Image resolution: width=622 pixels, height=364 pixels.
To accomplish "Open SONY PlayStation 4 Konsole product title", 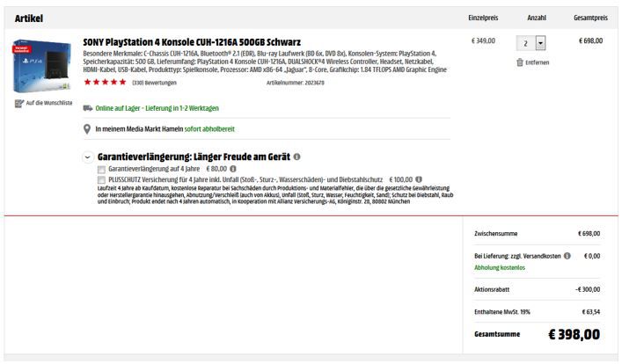I will coord(192,42).
